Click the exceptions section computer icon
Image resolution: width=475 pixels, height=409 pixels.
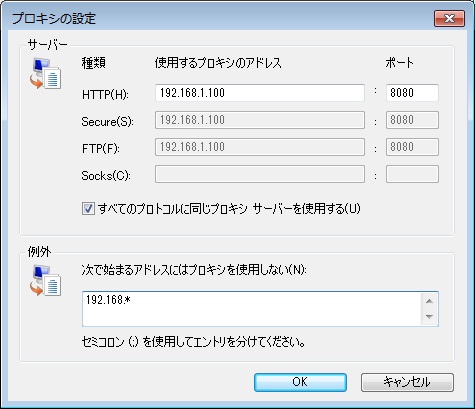46,281
